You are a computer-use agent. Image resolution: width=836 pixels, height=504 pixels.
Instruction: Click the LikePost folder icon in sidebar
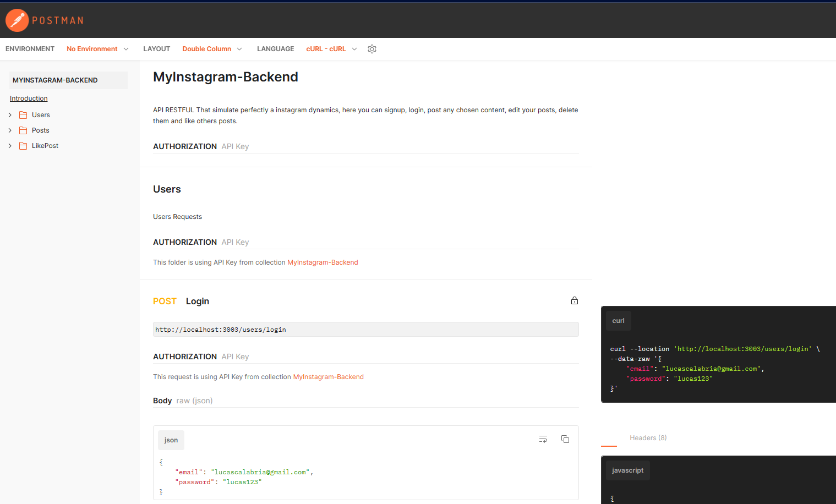23,146
